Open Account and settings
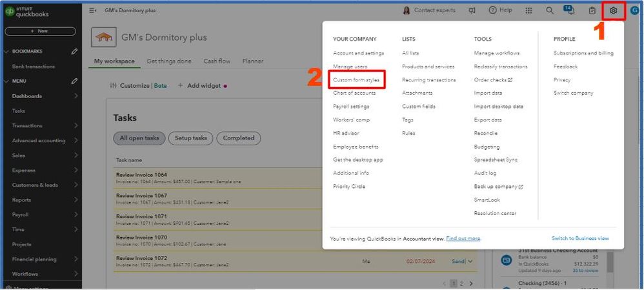644x290 pixels. pos(359,53)
